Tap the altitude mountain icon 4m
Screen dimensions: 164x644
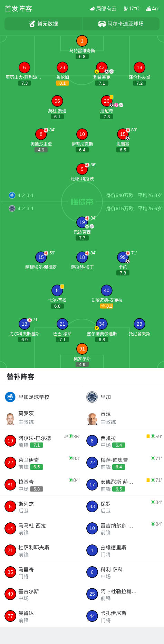pos(148,9)
